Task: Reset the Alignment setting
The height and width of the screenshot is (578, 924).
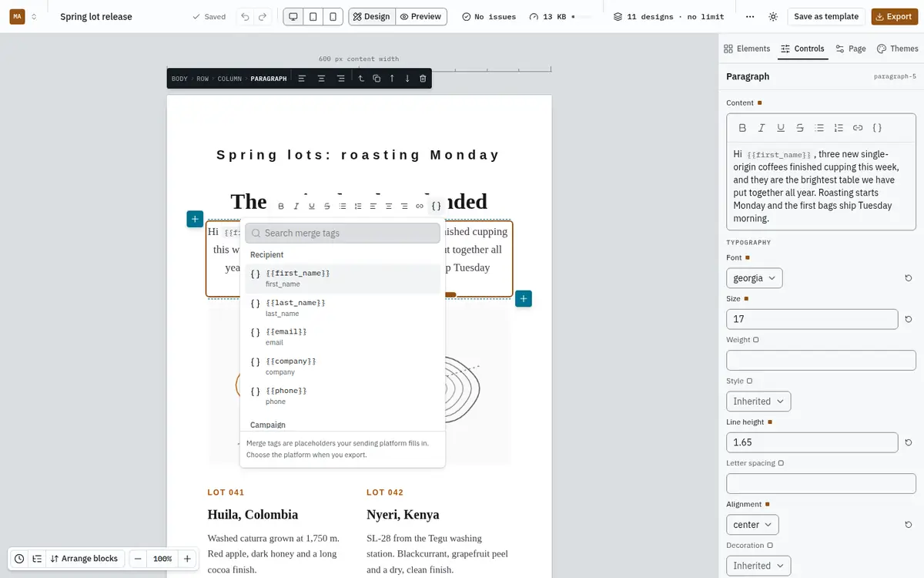Action: [x=909, y=525]
